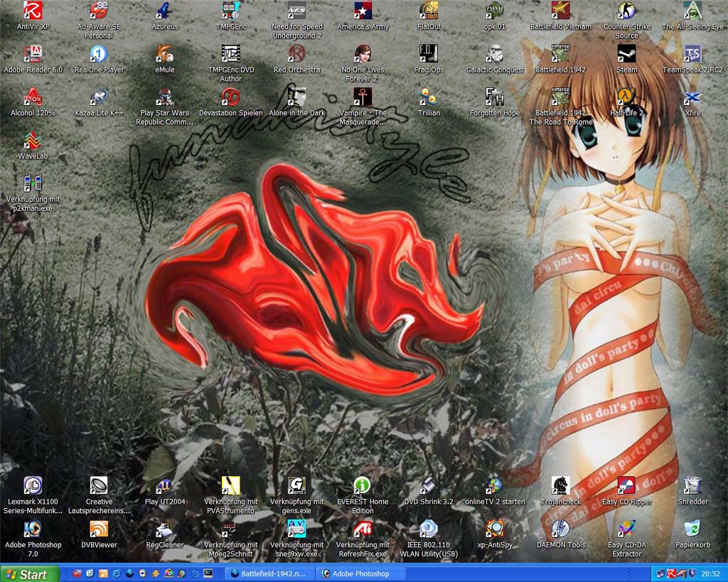728x582 pixels.
Task: Click the xp-AntiSpy desktop icon
Action: tap(495, 529)
